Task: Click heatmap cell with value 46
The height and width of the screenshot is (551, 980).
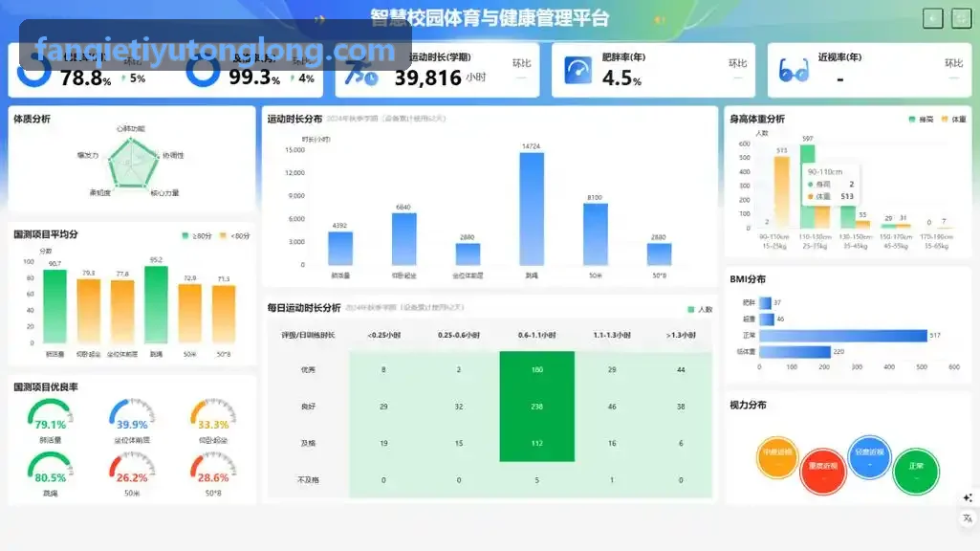Action: [x=612, y=407]
